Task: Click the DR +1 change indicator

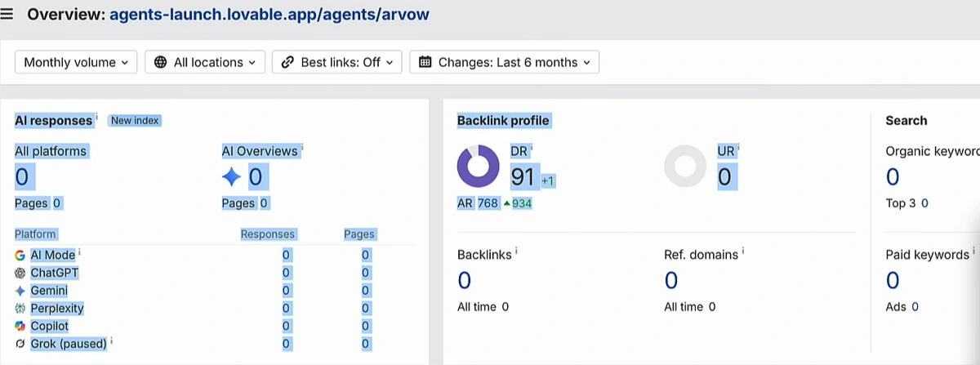Action: 548,180
